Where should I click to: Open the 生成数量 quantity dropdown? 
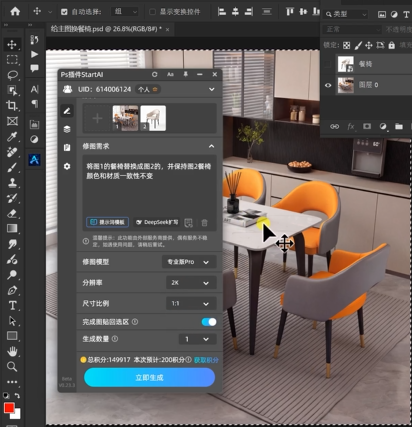point(198,339)
